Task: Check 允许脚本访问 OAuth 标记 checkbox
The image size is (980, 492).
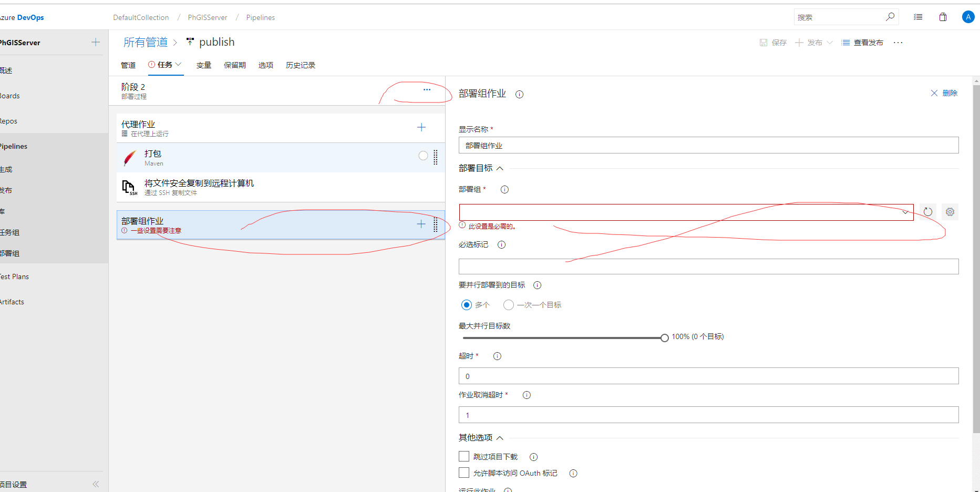Action: [x=464, y=473]
